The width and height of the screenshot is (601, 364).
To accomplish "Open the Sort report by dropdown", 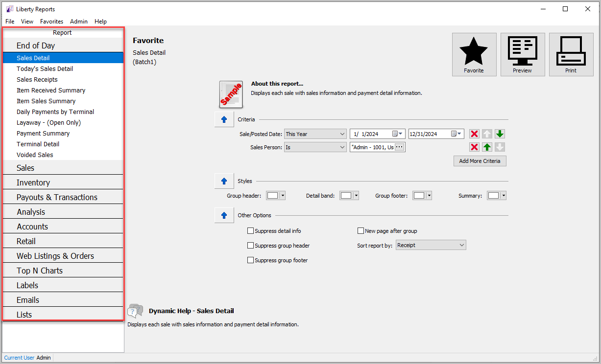I will 431,245.
